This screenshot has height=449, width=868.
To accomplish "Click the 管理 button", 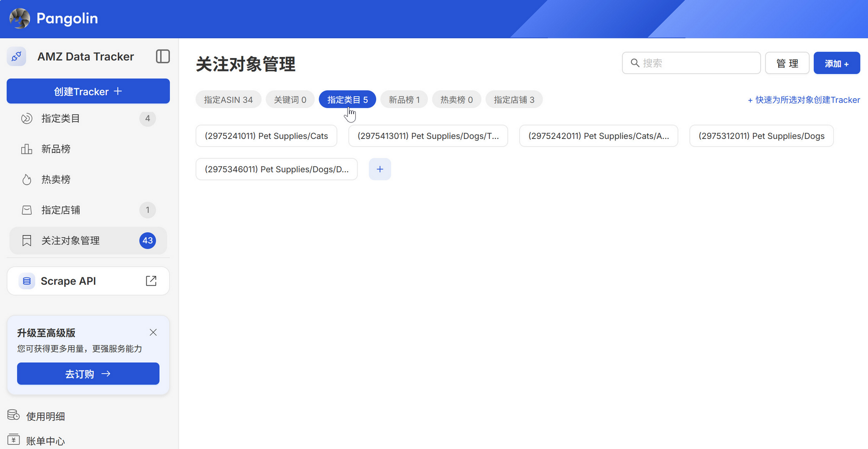I will click(787, 64).
